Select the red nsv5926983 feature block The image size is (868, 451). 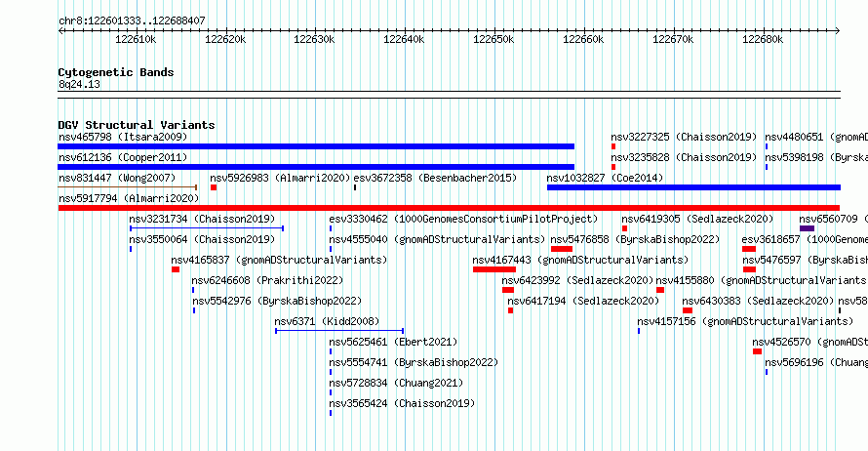[214, 187]
